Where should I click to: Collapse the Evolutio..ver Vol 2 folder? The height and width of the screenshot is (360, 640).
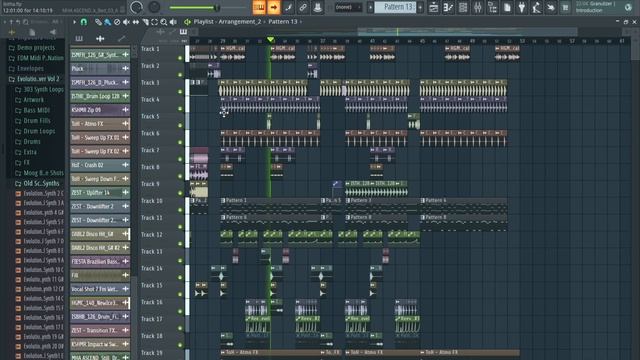[34, 79]
